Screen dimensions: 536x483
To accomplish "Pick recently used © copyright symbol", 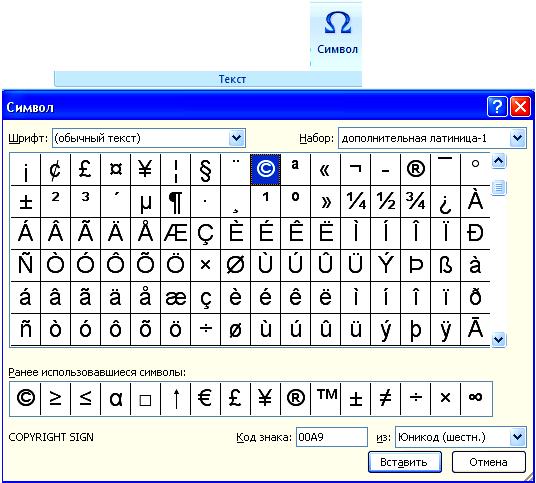I will (26, 399).
